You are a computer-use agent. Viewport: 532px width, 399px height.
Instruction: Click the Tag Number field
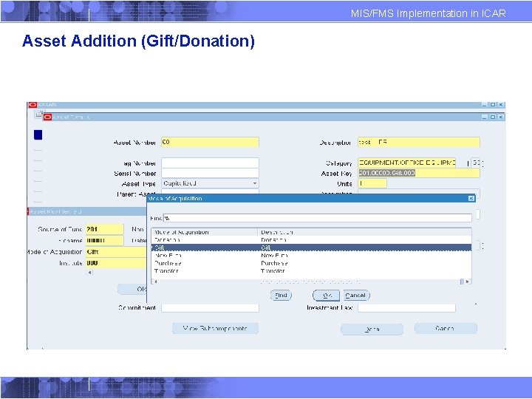coord(210,163)
